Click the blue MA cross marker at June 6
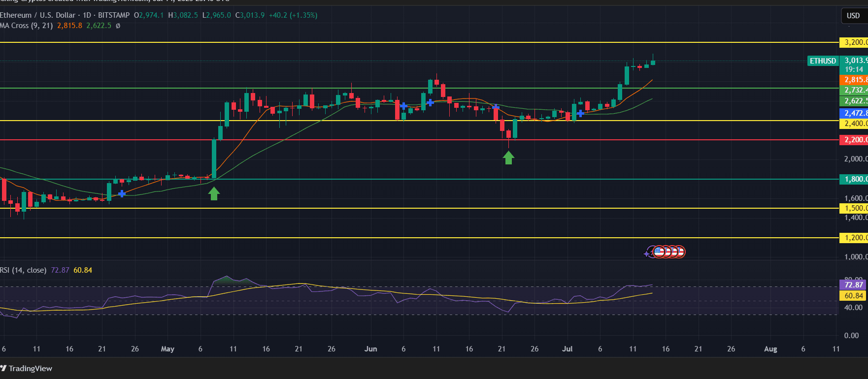868x379 pixels. (x=403, y=106)
